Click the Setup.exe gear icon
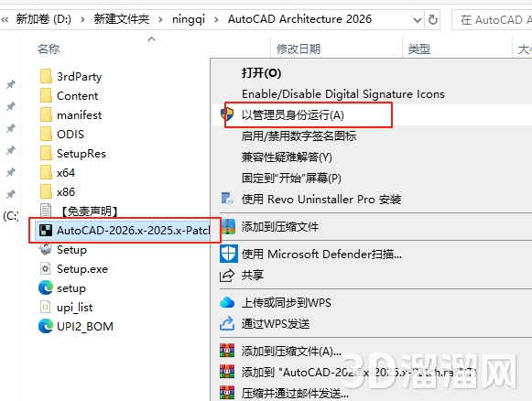532x401 pixels. pyautogui.click(x=46, y=268)
